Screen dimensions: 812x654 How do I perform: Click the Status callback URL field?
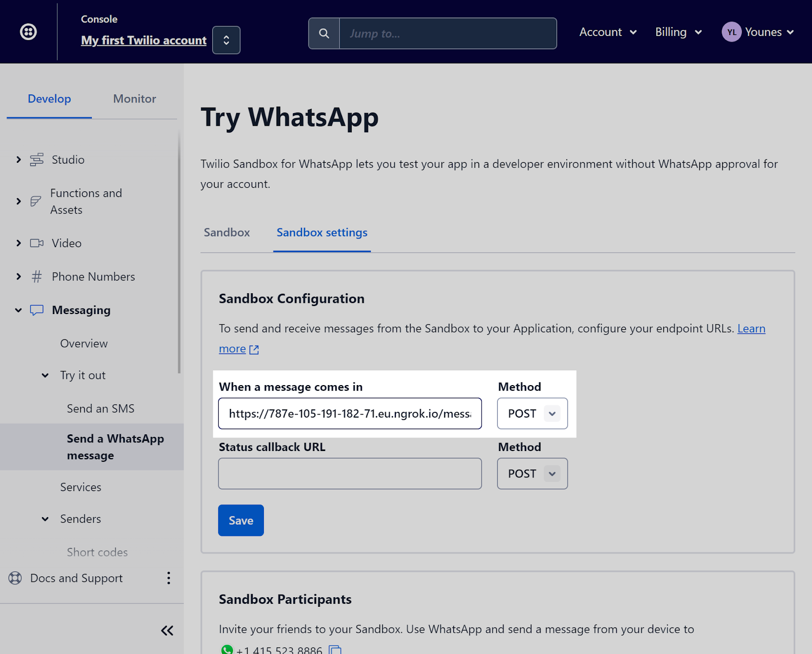[x=350, y=474]
